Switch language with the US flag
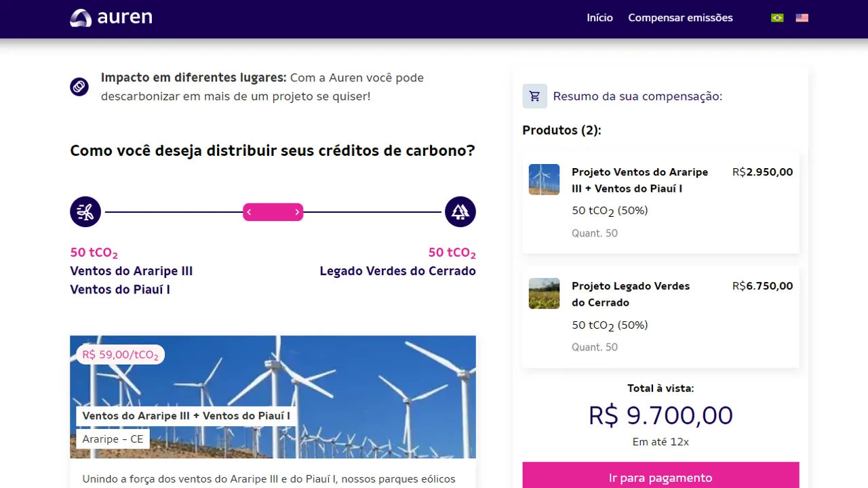 tap(802, 18)
